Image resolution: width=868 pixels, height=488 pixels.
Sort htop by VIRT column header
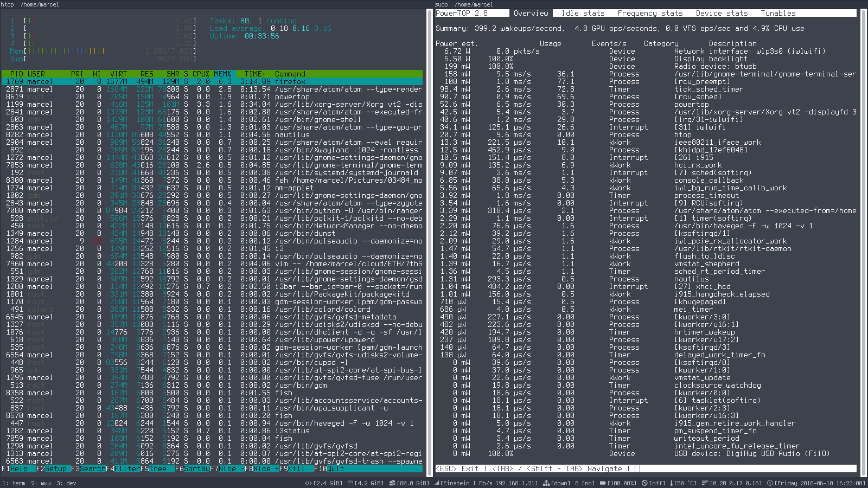pos(119,74)
